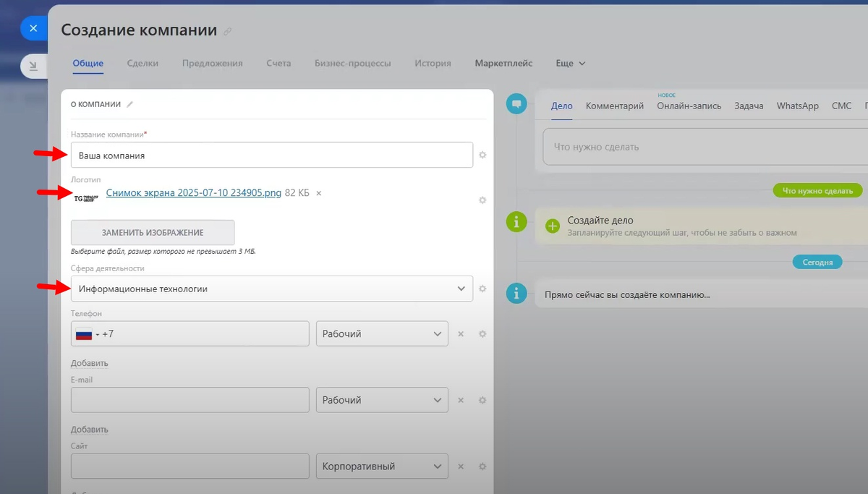Remove the Телефон row with the X icon
The height and width of the screenshot is (494, 868).
click(x=460, y=334)
